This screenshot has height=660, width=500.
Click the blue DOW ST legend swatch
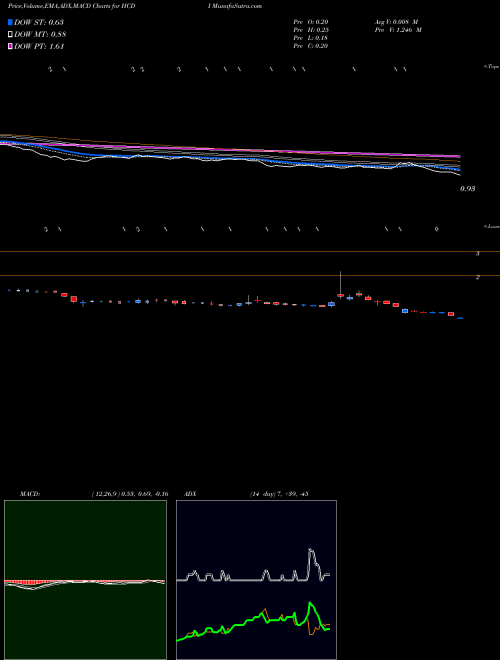[10, 22]
